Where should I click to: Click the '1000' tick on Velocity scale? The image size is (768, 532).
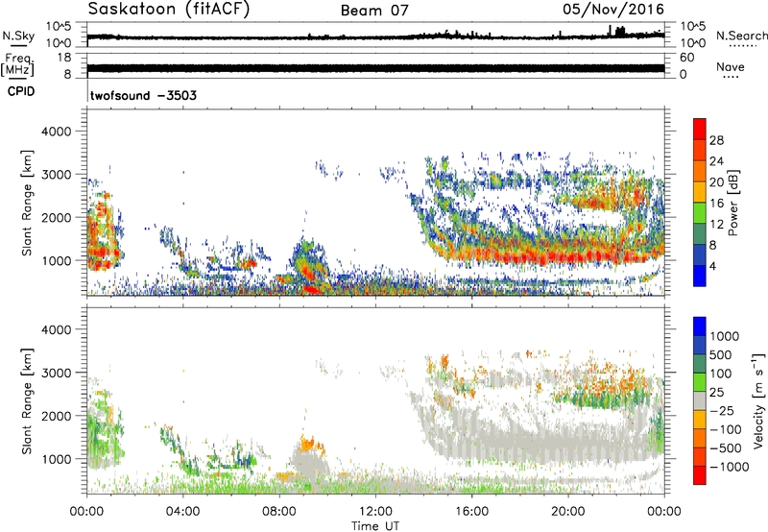click(724, 336)
